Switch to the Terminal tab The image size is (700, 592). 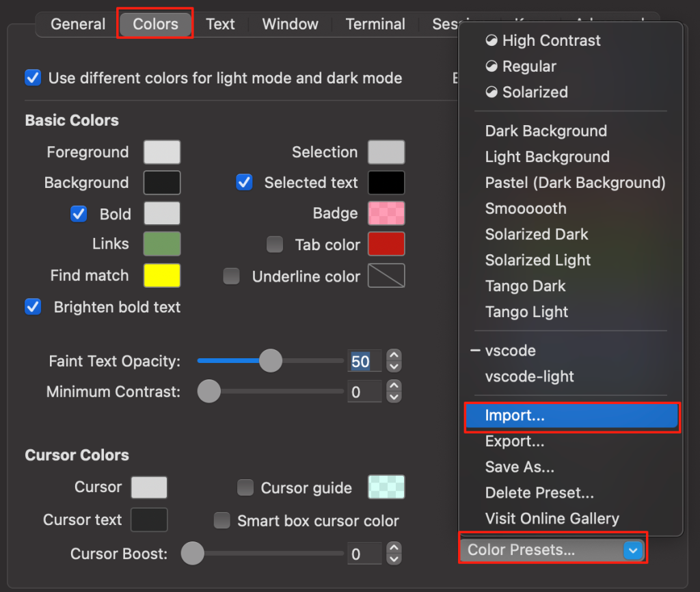(x=375, y=24)
